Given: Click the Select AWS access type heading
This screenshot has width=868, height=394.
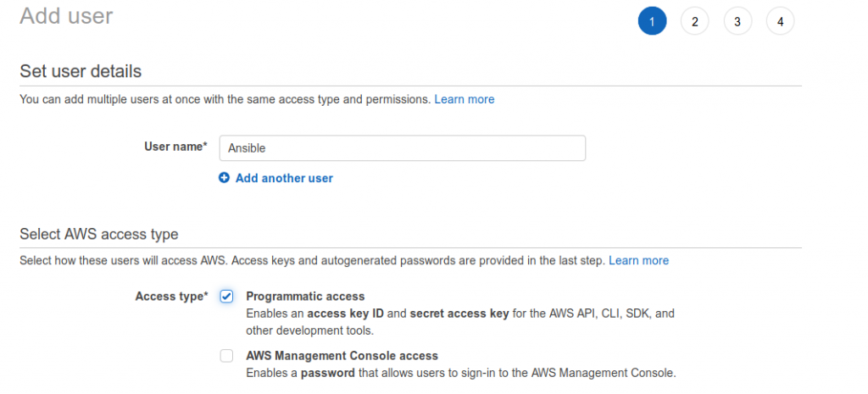Looking at the screenshot, I should click(99, 234).
